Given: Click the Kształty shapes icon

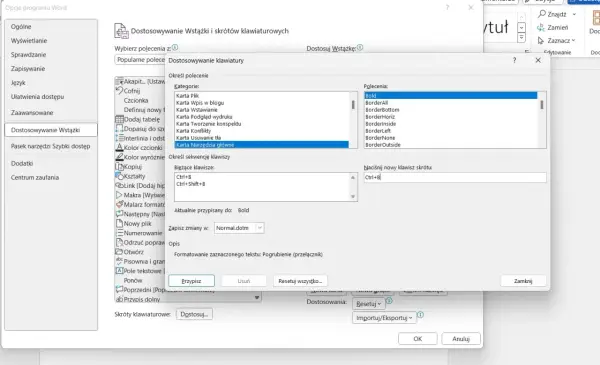Looking at the screenshot, I should click(x=119, y=176).
